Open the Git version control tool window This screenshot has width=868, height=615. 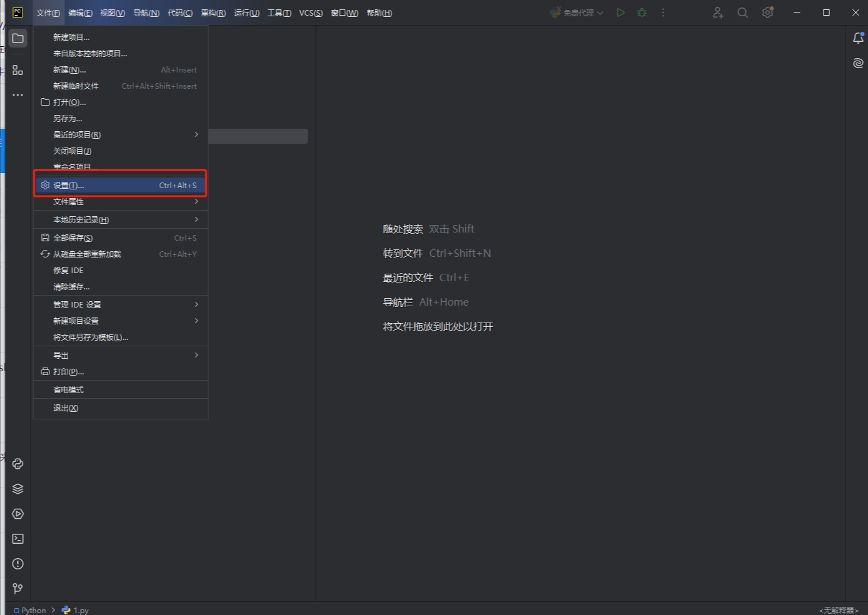(x=18, y=589)
